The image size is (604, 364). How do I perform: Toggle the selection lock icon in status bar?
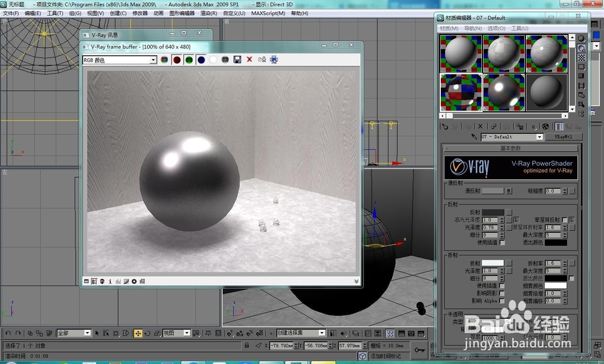click(x=247, y=345)
